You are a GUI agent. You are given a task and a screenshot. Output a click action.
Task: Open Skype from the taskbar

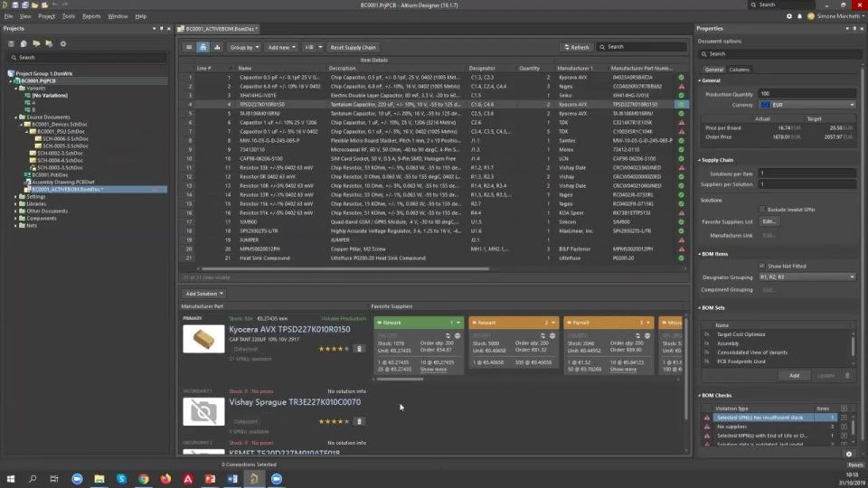pyautogui.click(x=121, y=479)
